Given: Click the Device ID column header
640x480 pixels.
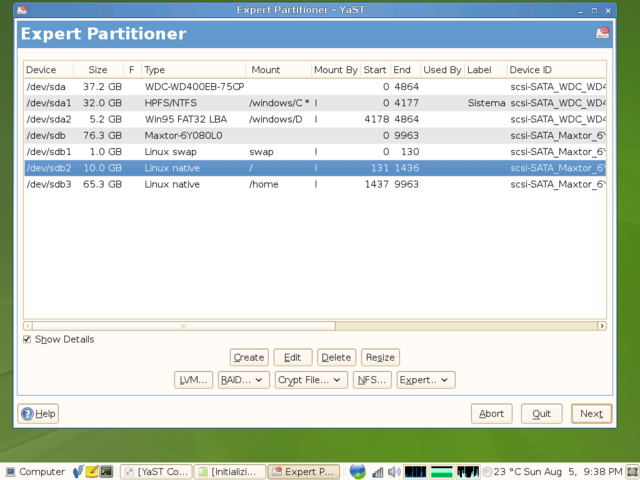Looking at the screenshot, I should click(x=557, y=70).
